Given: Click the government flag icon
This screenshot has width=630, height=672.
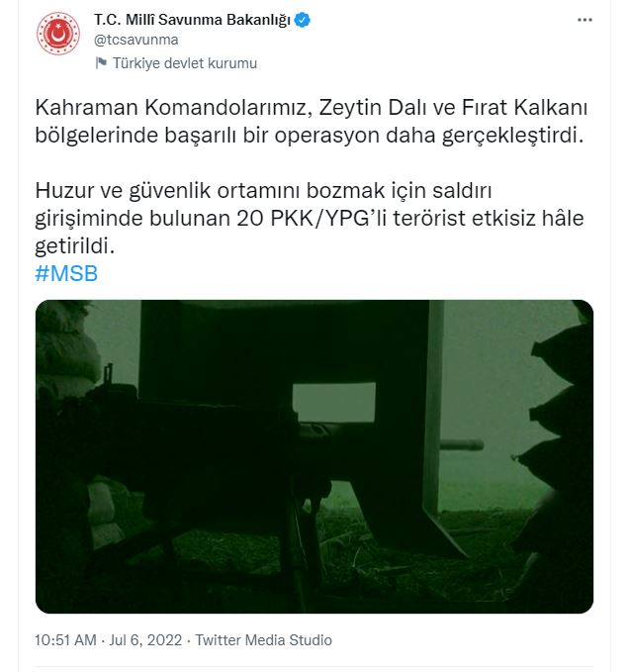Looking at the screenshot, I should tap(101, 63).
